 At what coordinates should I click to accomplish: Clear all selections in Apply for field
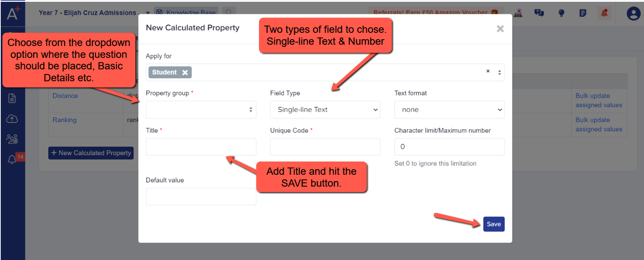(488, 71)
